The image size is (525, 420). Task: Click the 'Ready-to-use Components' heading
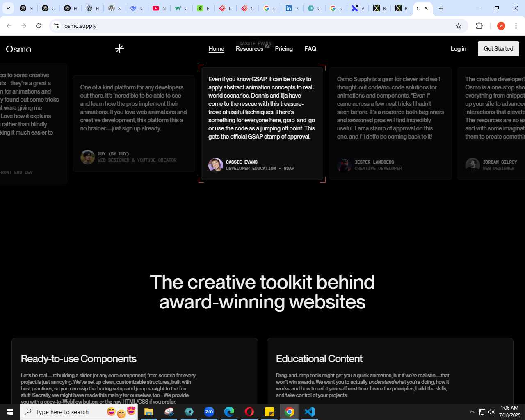(x=79, y=359)
